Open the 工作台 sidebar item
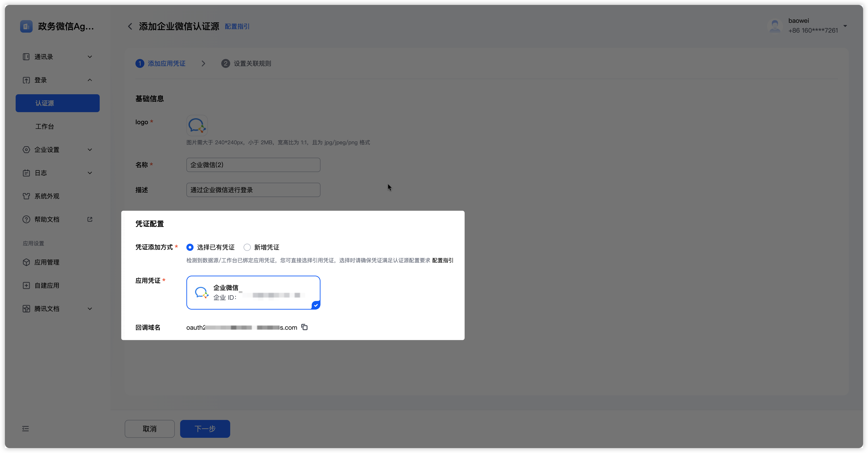This screenshot has height=453, width=868. coord(45,126)
